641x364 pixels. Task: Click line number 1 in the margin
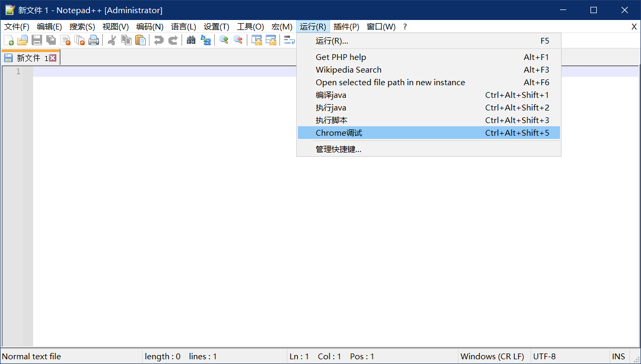click(x=18, y=72)
